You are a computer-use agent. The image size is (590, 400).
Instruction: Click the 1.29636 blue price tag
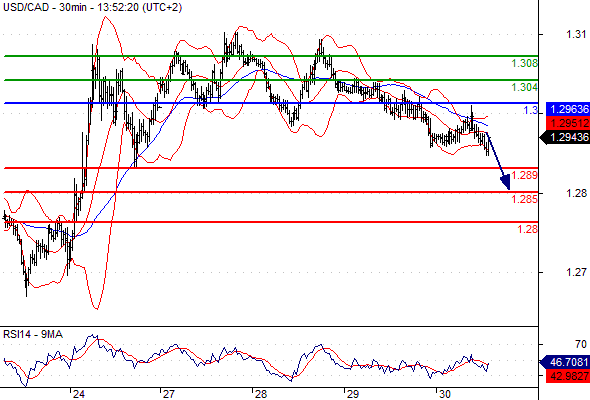point(568,110)
